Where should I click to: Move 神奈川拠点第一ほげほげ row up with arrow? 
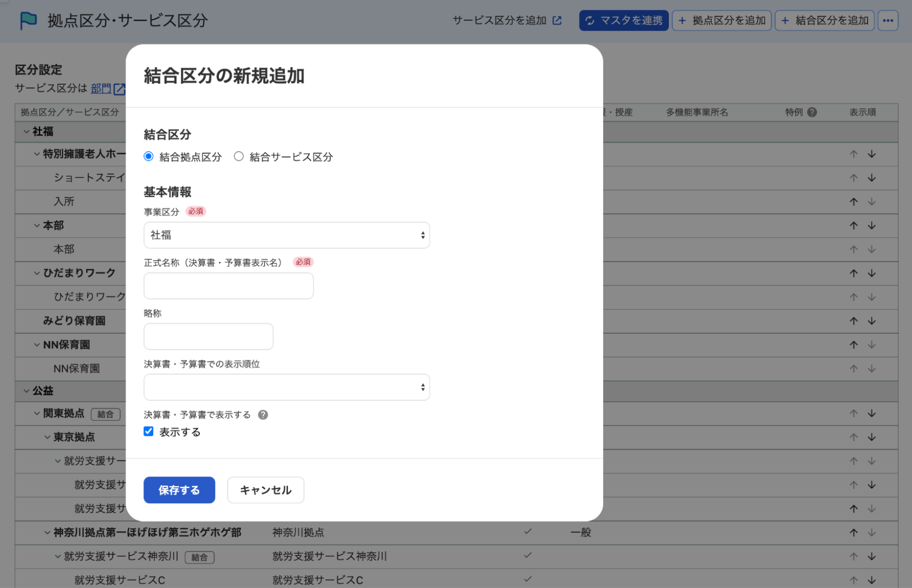853,532
